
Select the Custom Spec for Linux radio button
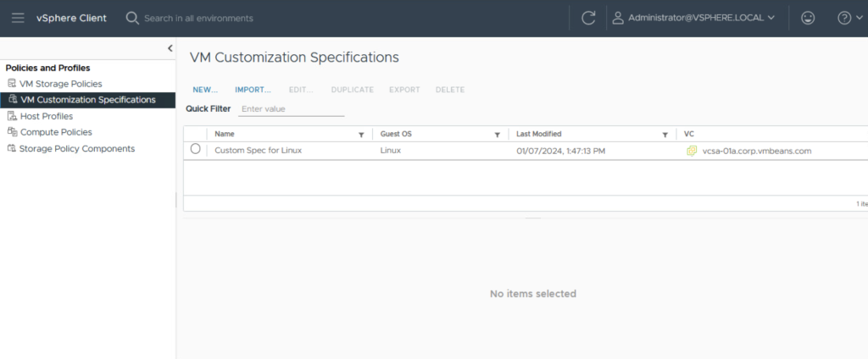coord(196,149)
